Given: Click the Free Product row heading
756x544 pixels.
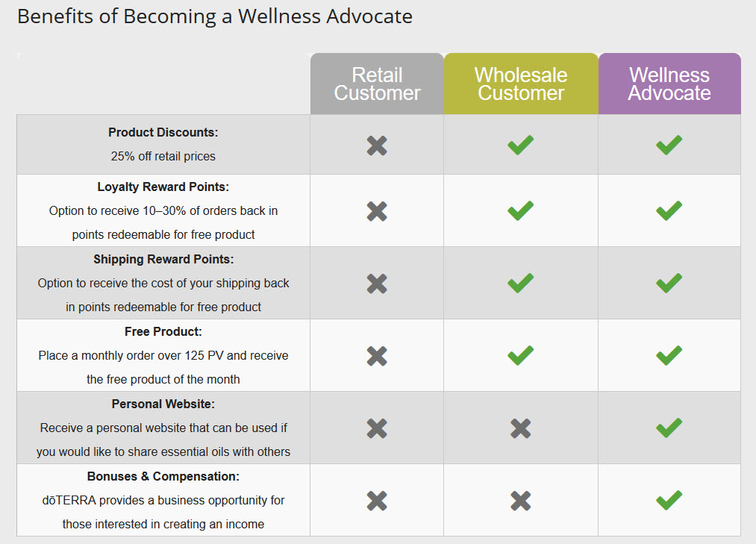Looking at the screenshot, I should tap(163, 331).
